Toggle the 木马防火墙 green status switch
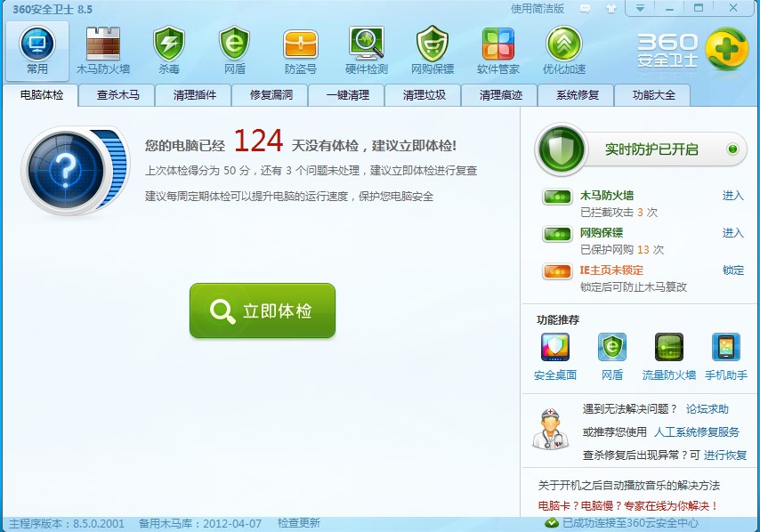Image resolution: width=760 pixels, height=532 pixels. [x=557, y=197]
